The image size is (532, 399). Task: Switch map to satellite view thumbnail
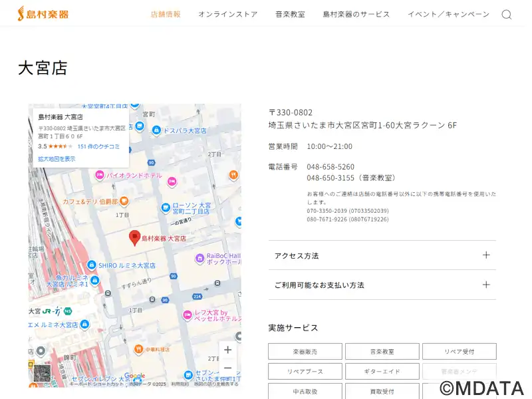42,373
